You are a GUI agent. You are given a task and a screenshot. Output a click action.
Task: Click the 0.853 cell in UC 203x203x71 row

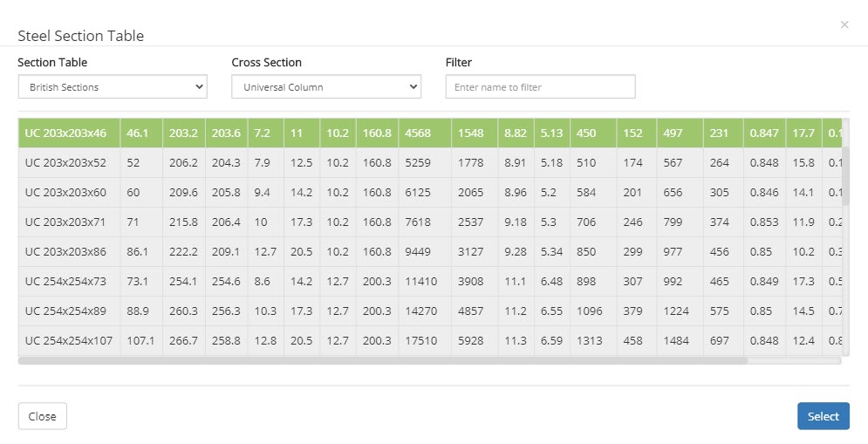tap(764, 222)
